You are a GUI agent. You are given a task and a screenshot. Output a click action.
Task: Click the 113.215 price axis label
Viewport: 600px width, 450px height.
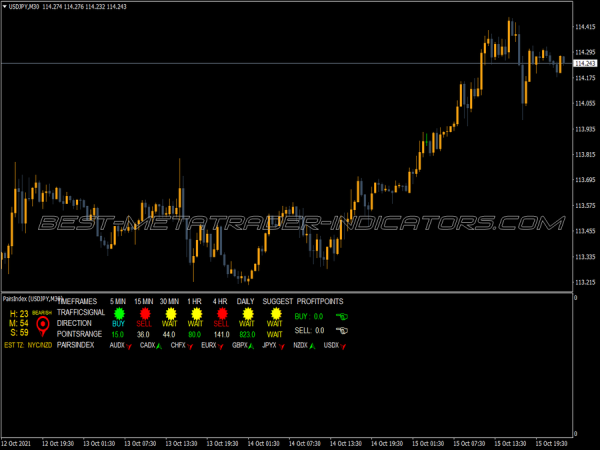(x=585, y=282)
